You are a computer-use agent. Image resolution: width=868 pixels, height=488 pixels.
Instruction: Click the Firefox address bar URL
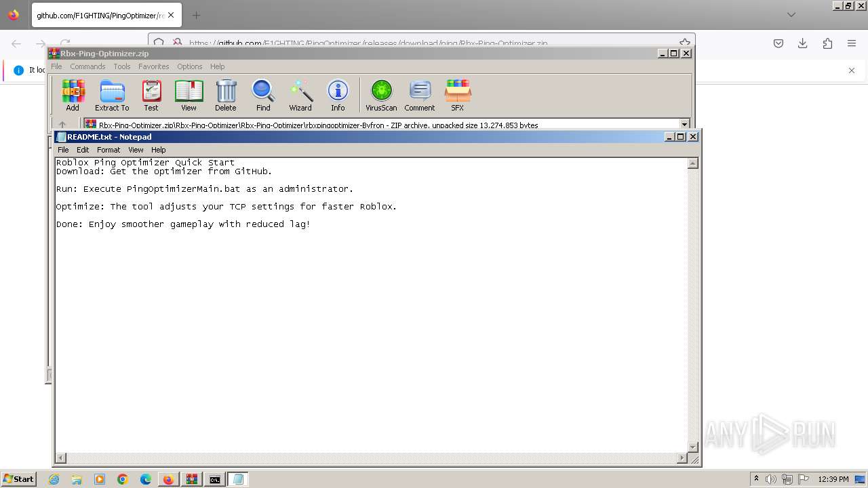[368, 43]
